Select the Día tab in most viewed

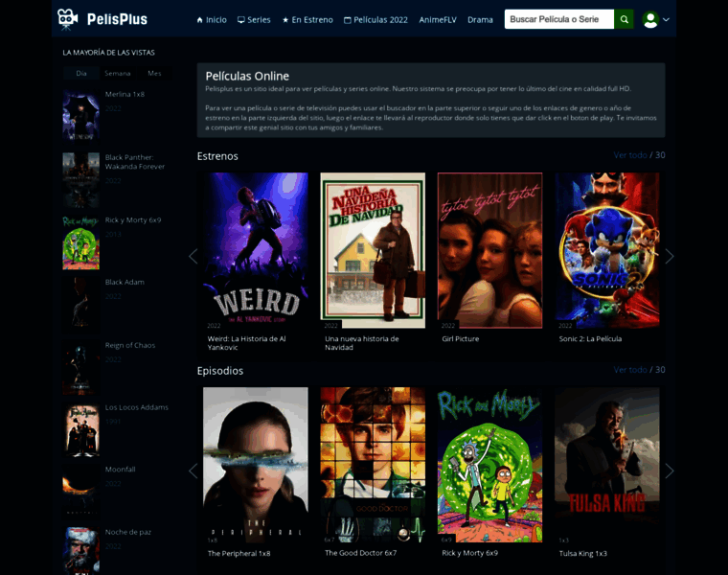tap(81, 74)
